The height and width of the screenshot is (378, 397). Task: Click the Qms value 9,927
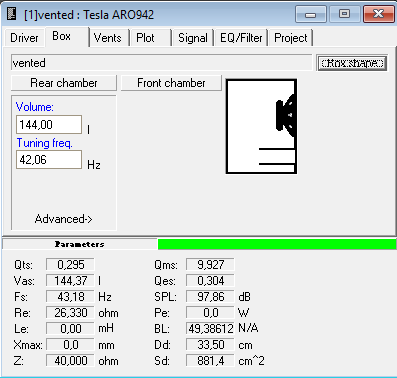coord(210,265)
